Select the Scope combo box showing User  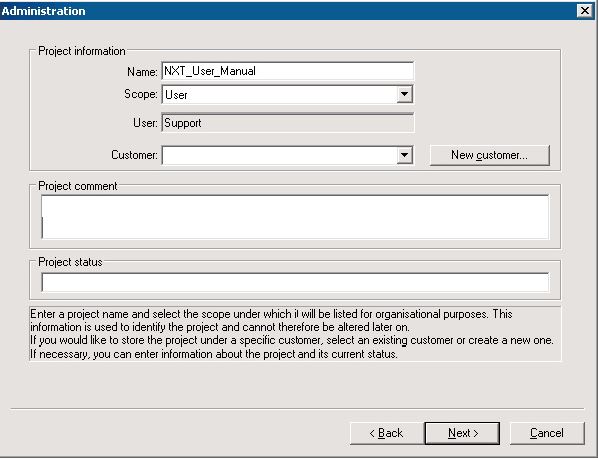288,94
